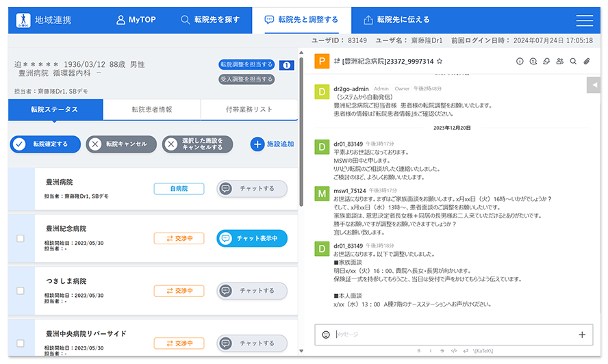
Task: Click the 豊洲中央病院リバーサイド facility name
Action: point(86,334)
